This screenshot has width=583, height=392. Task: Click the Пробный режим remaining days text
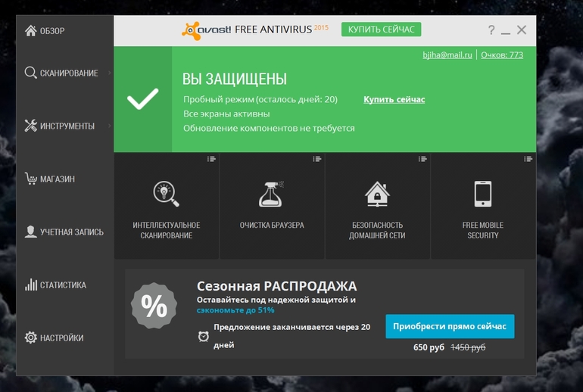click(260, 99)
